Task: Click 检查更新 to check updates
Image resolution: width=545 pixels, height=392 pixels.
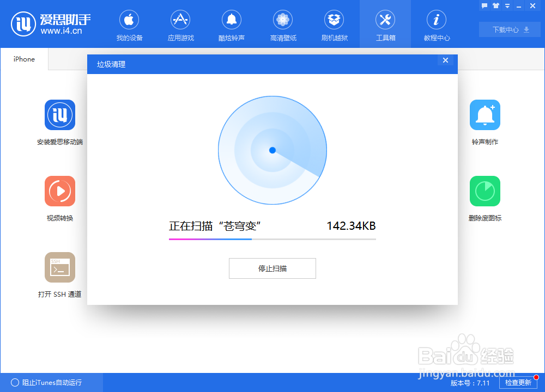Action: click(518, 383)
